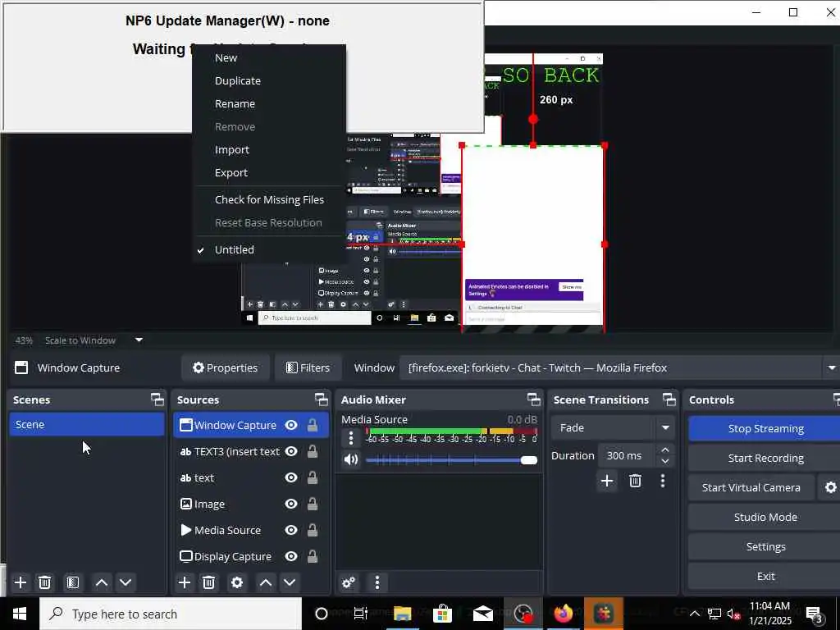Open Microsoft Store taskbar icon
Screen dimensions: 840x630
[x=442, y=614]
